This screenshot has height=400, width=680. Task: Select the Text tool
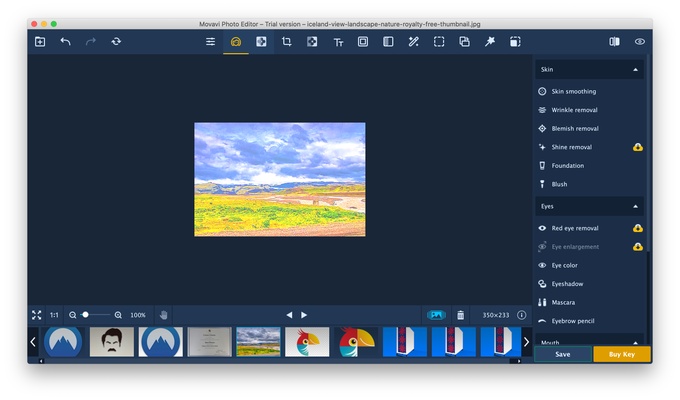coord(338,42)
